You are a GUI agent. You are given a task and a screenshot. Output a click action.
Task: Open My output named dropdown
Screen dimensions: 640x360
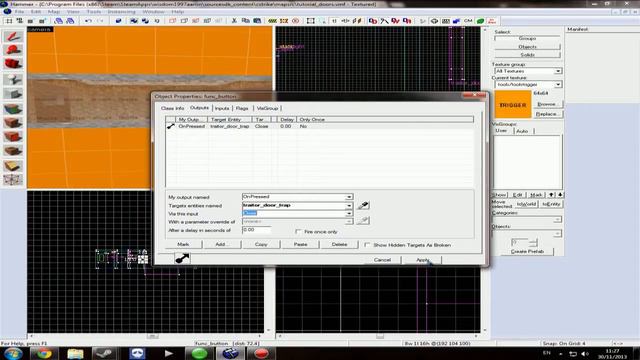pyautogui.click(x=349, y=197)
